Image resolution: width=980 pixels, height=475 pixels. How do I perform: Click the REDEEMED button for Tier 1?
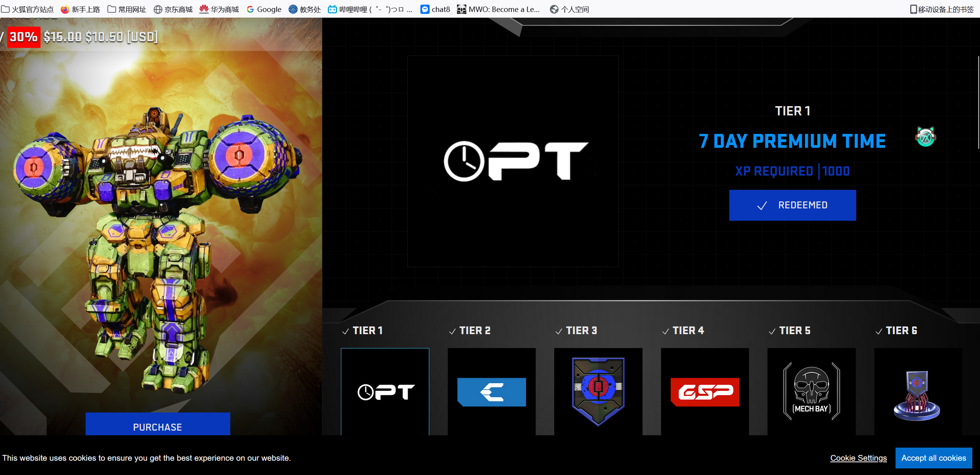pyautogui.click(x=792, y=205)
